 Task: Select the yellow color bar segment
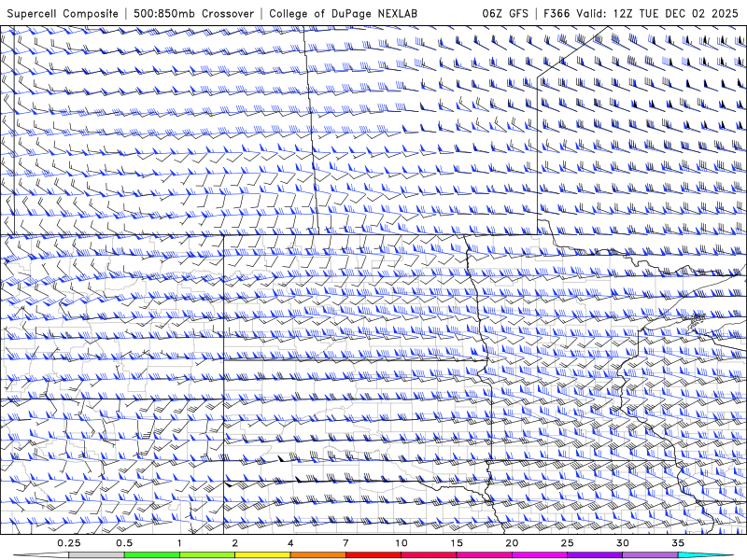point(262,555)
